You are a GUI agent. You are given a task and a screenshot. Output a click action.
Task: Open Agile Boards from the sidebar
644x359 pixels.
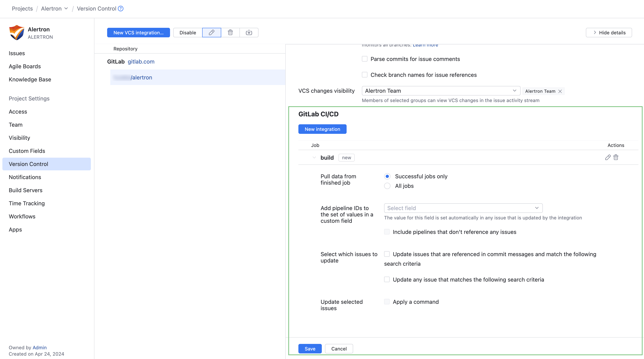click(x=25, y=66)
